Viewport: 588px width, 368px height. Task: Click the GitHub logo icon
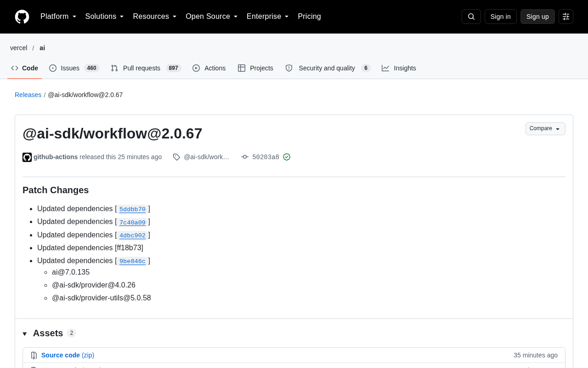click(22, 17)
